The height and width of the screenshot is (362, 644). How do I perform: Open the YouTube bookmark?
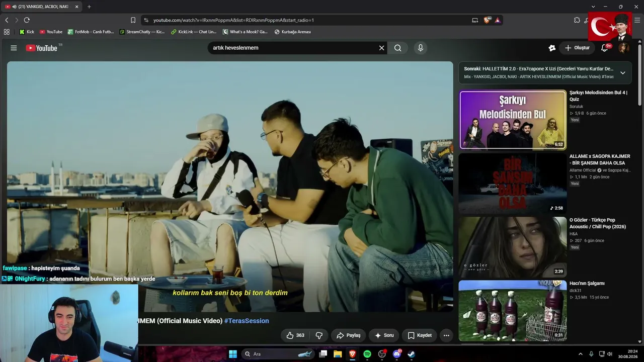click(51, 32)
